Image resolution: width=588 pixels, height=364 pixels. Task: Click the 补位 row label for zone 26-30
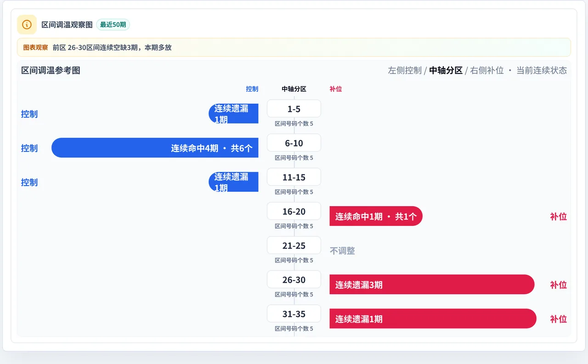559,285
